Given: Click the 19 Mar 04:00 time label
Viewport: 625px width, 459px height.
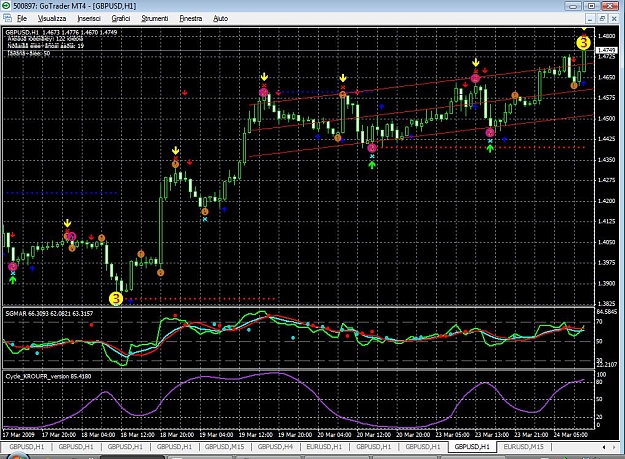Looking at the screenshot, I should (x=216, y=434).
